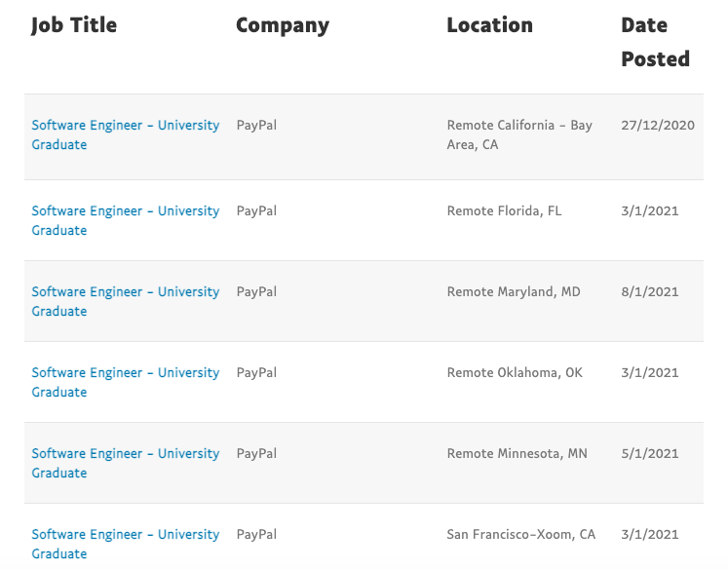Select the Remote Minnesota, MN location text
This screenshot has width=728, height=569.
pos(516,453)
